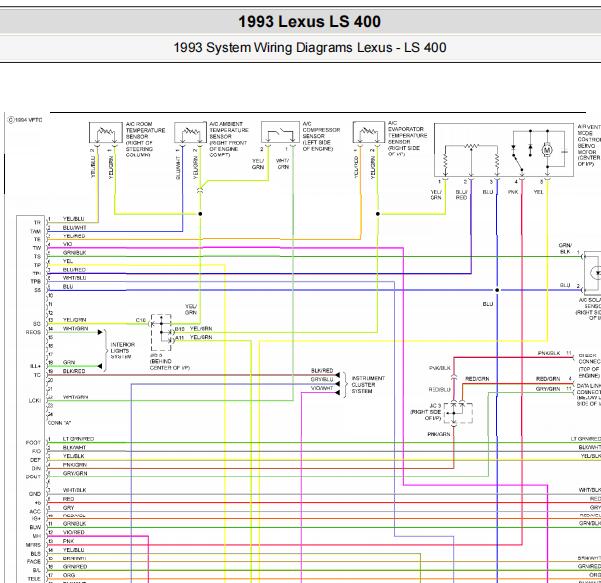Click the "C10" junction connector label
Image resolution: width=601 pixels, height=583 pixels.
(x=141, y=320)
